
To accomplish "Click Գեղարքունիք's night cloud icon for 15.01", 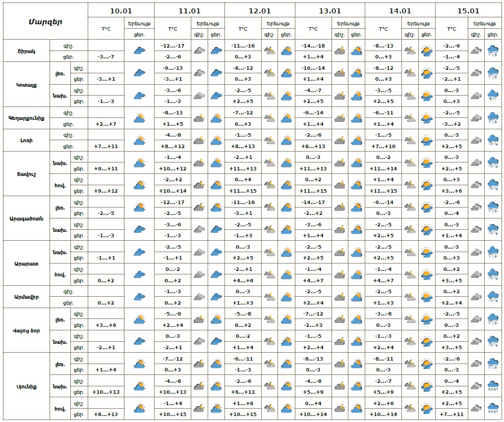I will (x=476, y=118).
